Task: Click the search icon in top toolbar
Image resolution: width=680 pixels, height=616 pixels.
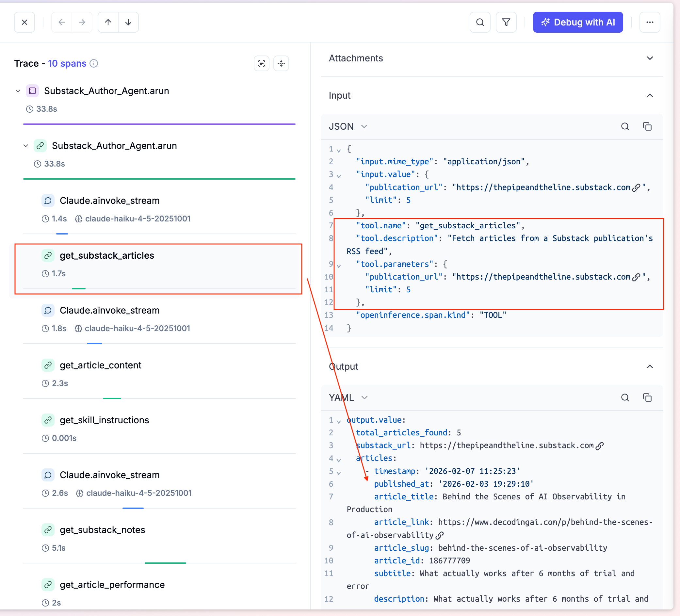Action: point(480,22)
